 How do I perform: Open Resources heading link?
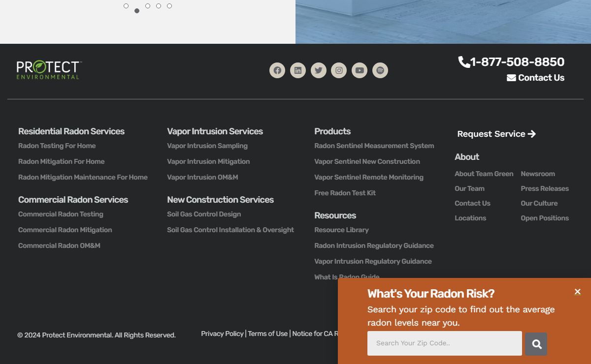click(335, 215)
